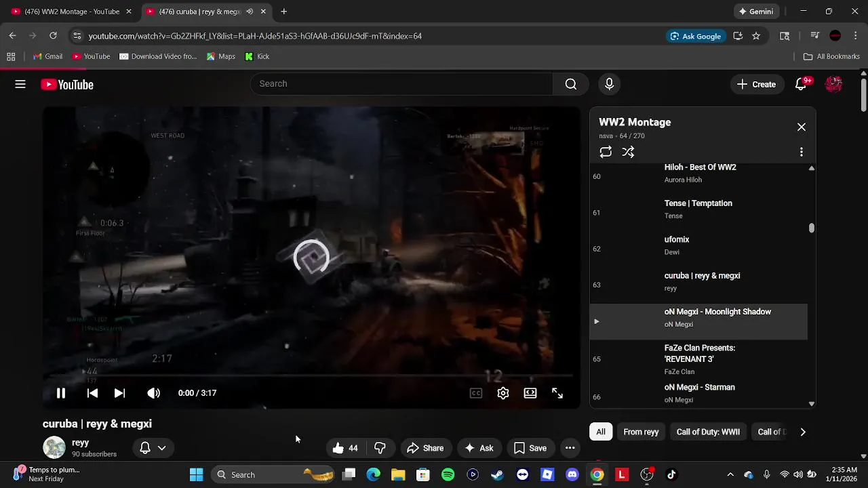Open Gemini in Chrome
This screenshot has height=488, width=868.
coord(756,12)
